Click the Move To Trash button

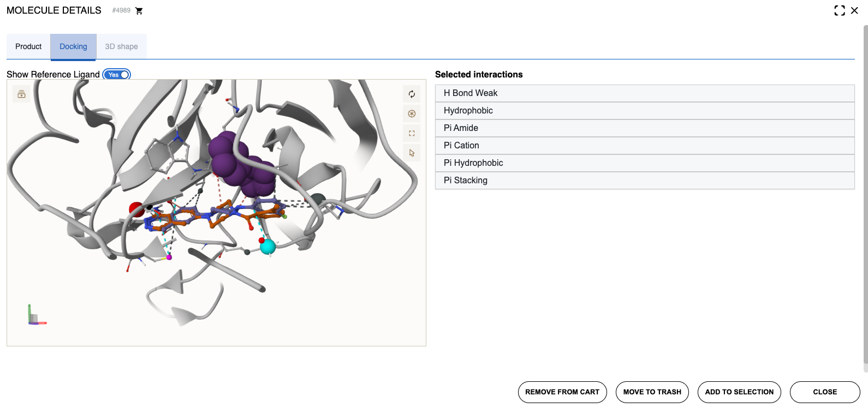pos(652,392)
